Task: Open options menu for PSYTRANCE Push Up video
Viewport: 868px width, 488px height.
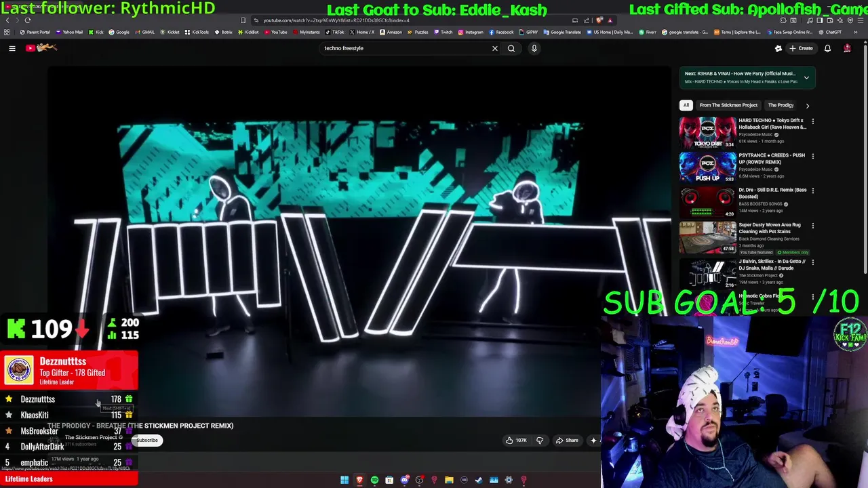Action: [812, 157]
